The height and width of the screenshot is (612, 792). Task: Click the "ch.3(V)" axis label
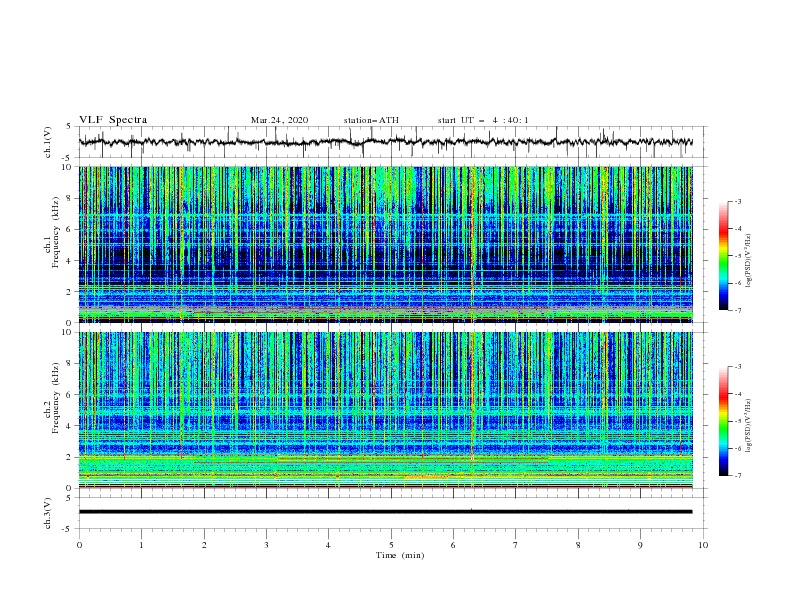coord(48,513)
